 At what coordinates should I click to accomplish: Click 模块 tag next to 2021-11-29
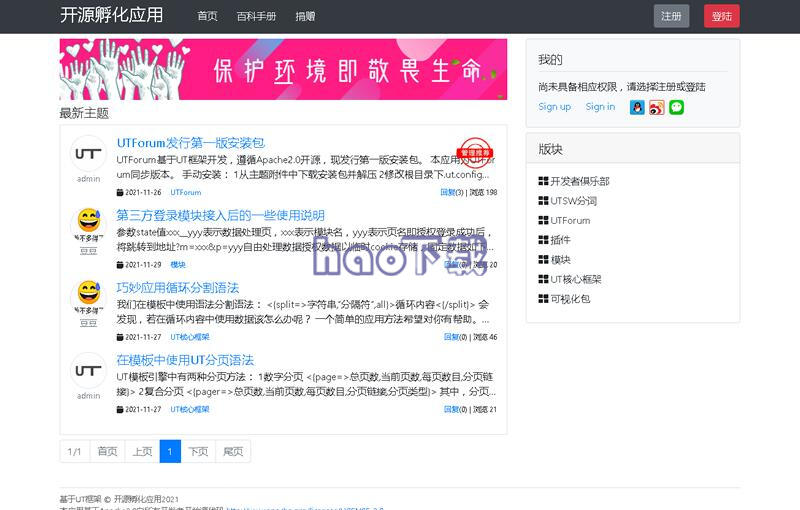tap(178, 265)
